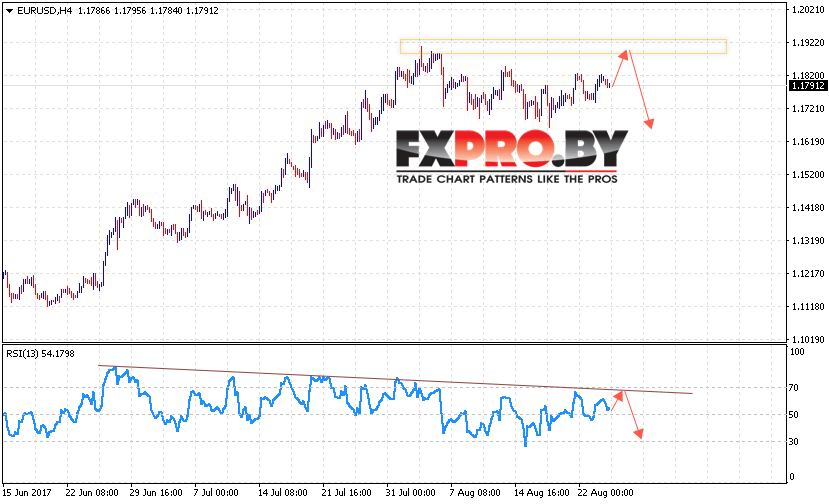The image size is (829, 504).
Task: Select the 1.20210 price axis label
Action: click(808, 10)
